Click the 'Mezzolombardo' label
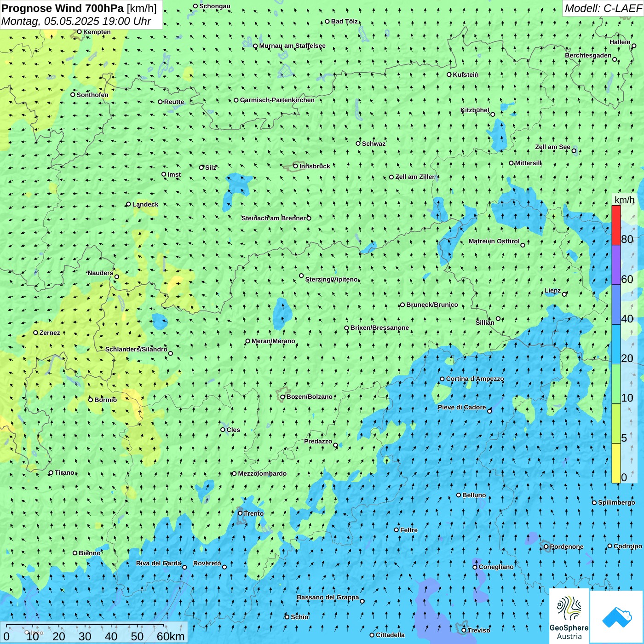 tap(262, 473)
